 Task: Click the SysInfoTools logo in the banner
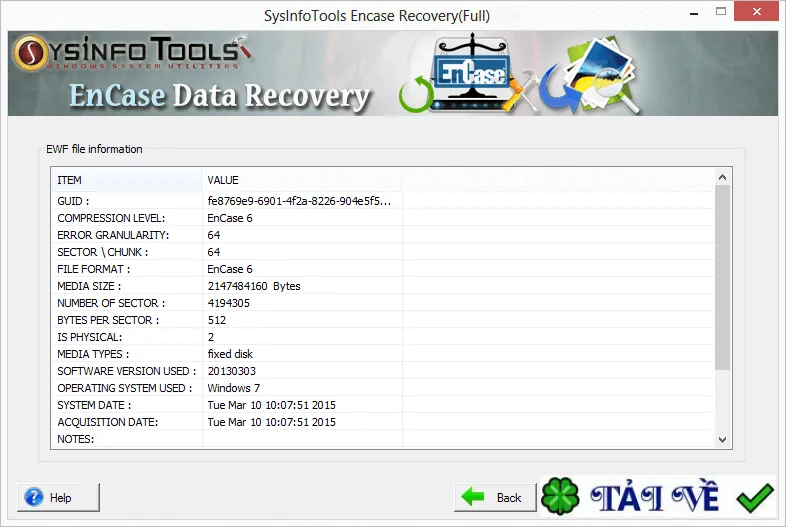click(x=132, y=53)
